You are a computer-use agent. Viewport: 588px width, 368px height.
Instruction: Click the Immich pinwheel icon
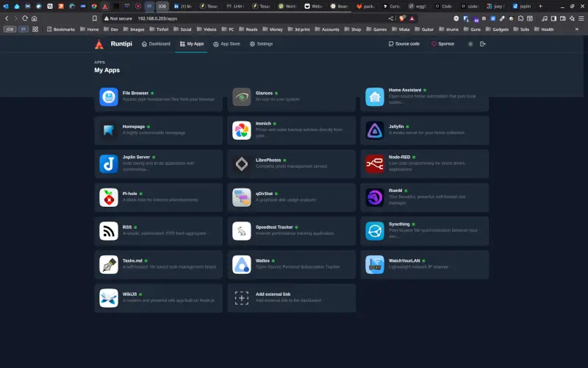tap(242, 130)
